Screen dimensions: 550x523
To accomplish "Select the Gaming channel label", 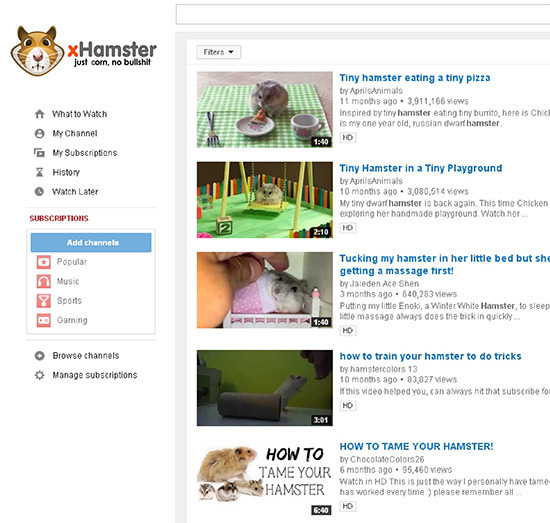I will 72,320.
